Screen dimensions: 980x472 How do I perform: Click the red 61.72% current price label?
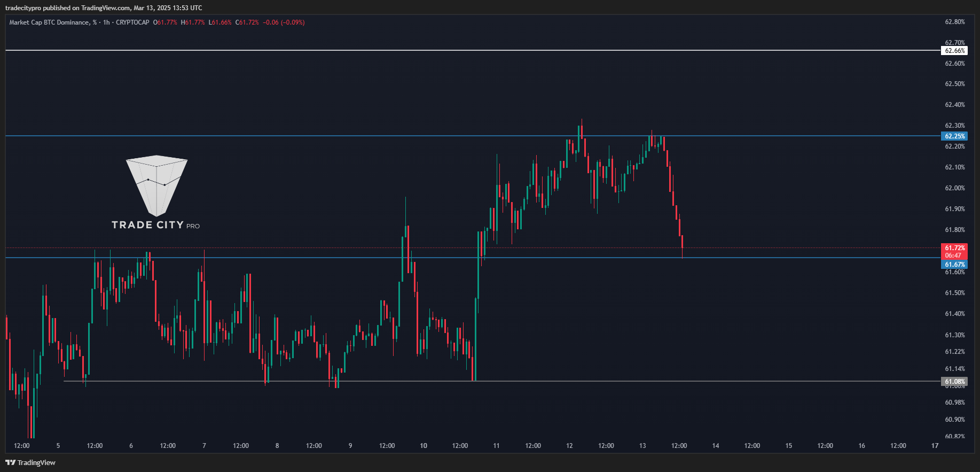tap(954, 248)
